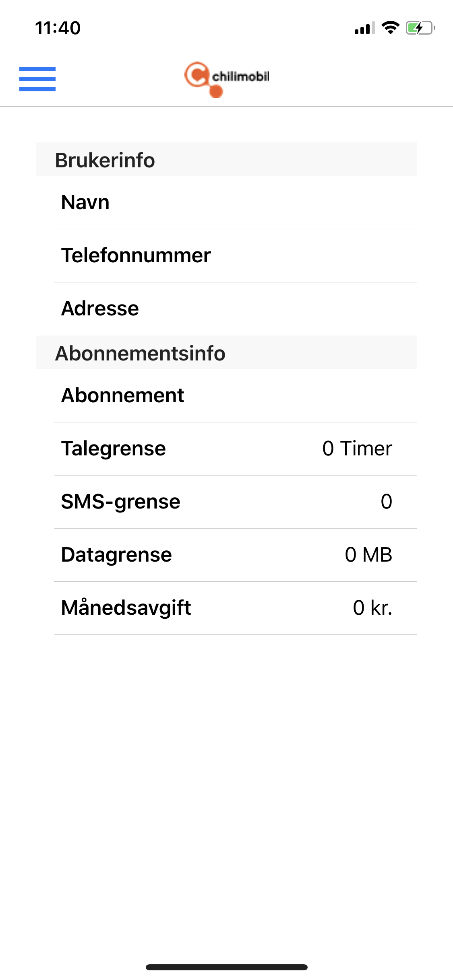Select the Telefonnummer row
This screenshot has width=453, height=980.
(236, 255)
